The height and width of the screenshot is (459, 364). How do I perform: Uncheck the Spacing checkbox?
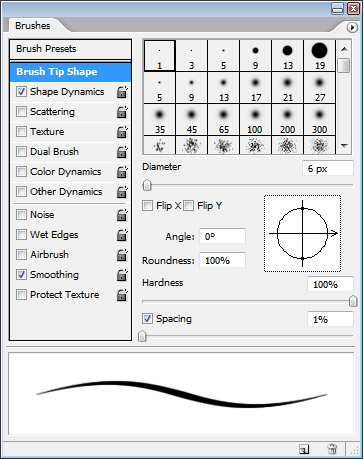[147, 319]
